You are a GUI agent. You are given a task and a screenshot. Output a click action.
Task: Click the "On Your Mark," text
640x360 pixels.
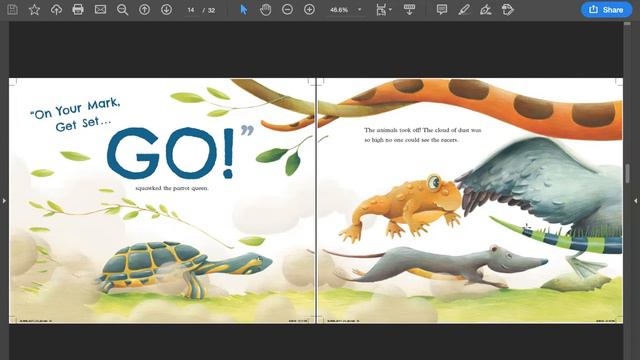pyautogui.click(x=75, y=109)
